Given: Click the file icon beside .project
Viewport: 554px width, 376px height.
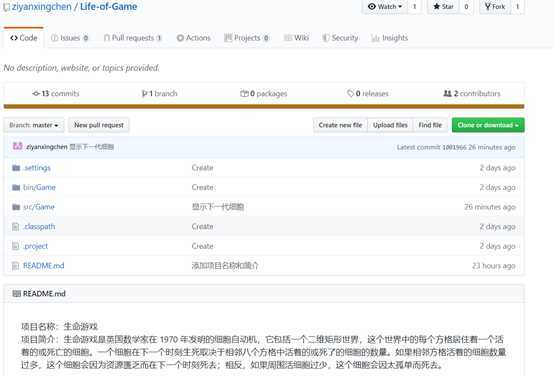Looking at the screenshot, I should pos(16,246).
